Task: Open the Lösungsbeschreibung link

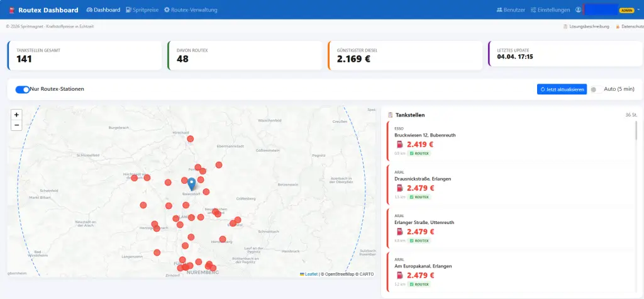Action: coord(586,26)
